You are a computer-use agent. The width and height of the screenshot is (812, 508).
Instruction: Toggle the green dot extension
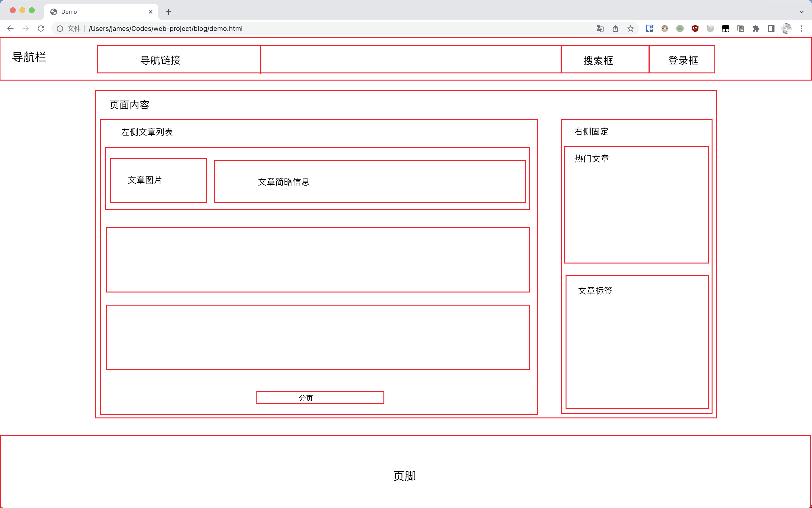pos(680,29)
